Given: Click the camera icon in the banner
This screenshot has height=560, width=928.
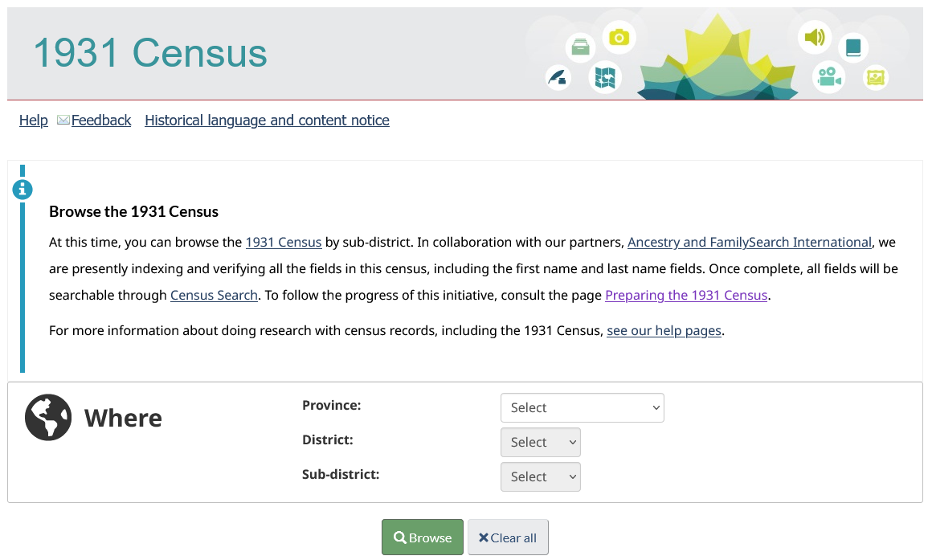Looking at the screenshot, I should [x=619, y=37].
